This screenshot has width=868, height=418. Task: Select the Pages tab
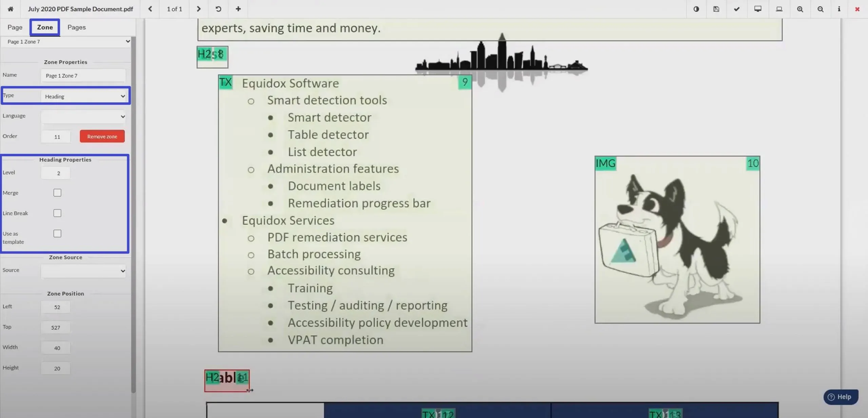(76, 26)
